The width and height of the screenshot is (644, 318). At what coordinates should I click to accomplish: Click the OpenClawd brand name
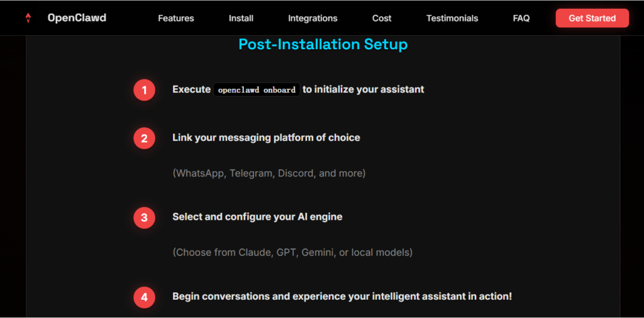[x=77, y=18]
